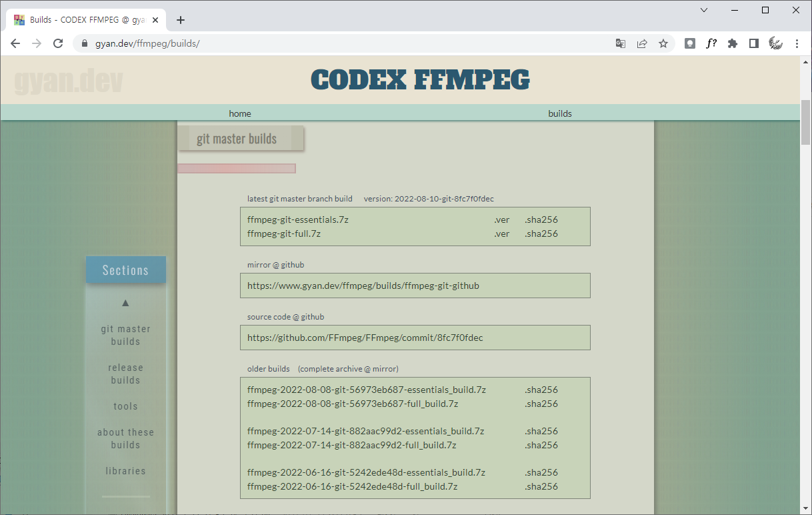The height and width of the screenshot is (515, 812).
Task: Download 2022-08-08 full_build.7z
Action: pyautogui.click(x=353, y=404)
